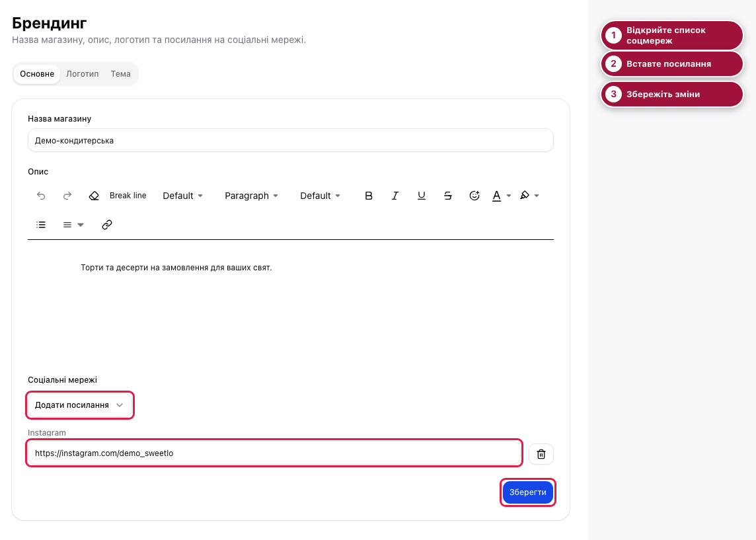Open the Paragraph style dropdown
Image resolution: width=756 pixels, height=540 pixels.
[x=251, y=196]
